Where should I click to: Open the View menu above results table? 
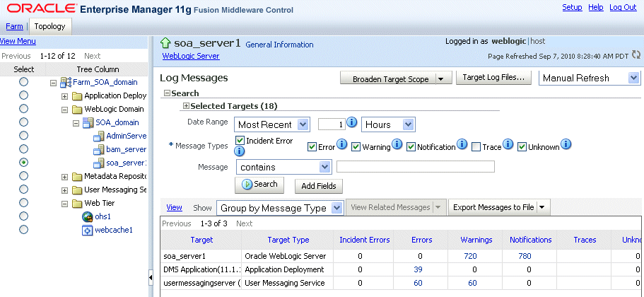tap(174, 207)
